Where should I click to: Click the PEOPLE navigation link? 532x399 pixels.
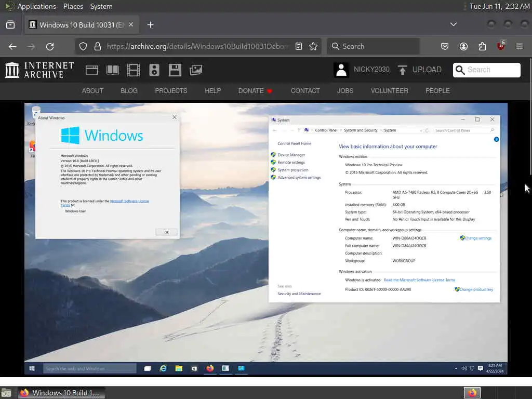tap(437, 90)
